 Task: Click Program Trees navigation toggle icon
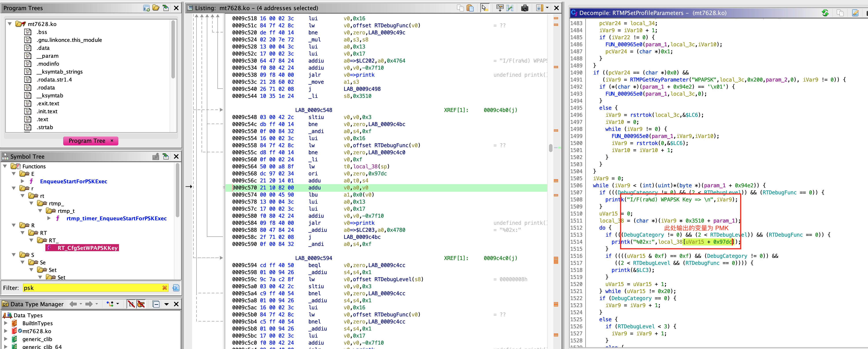[165, 8]
